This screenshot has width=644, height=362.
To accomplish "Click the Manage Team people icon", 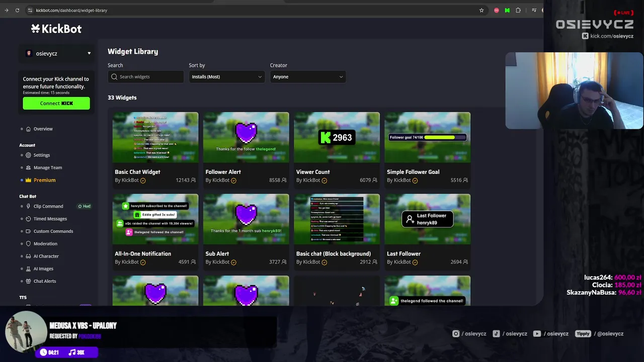I will click(29, 168).
